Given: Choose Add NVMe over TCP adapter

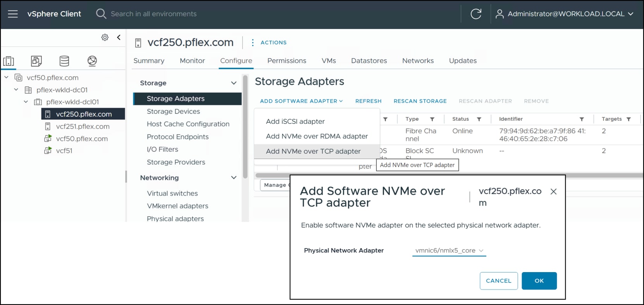Looking at the screenshot, I should 317,151.
